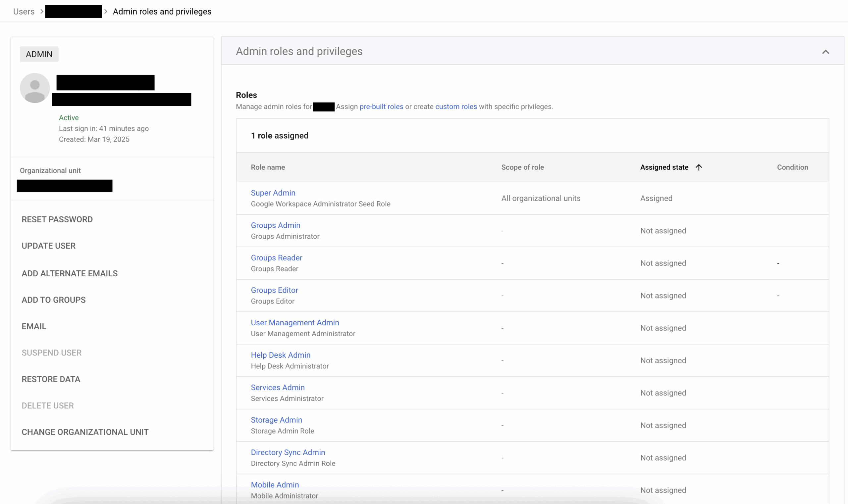Open the Services Admin role
This screenshot has height=504, width=848.
pyautogui.click(x=278, y=388)
